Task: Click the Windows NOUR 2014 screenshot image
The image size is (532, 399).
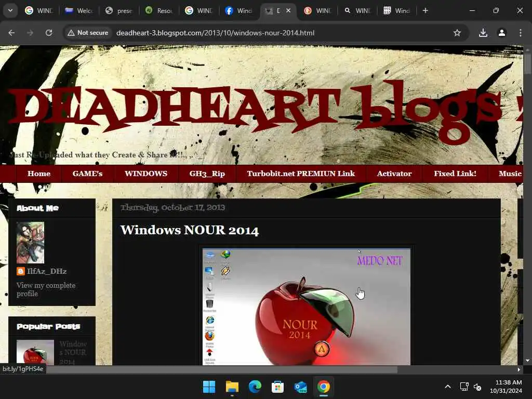Action: pos(307,307)
